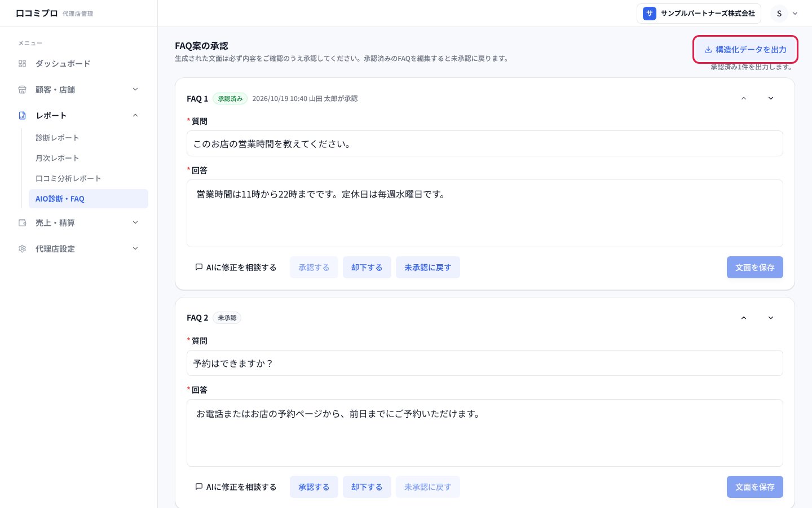Click the 代理店設定 gear icon
This screenshot has height=508, width=812.
tap(23, 249)
